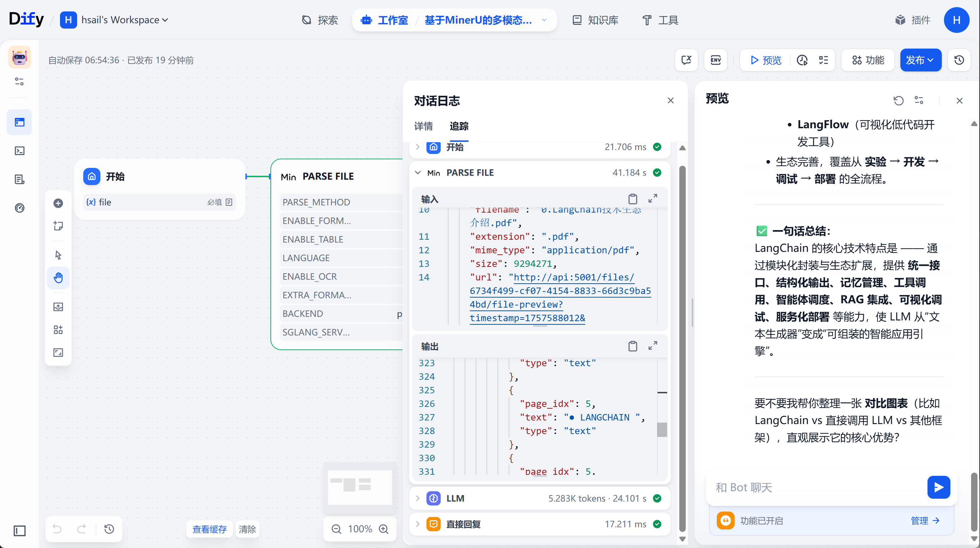Switch to the 详情 tab
Screen dimensions: 980x548
pyautogui.click(x=424, y=126)
